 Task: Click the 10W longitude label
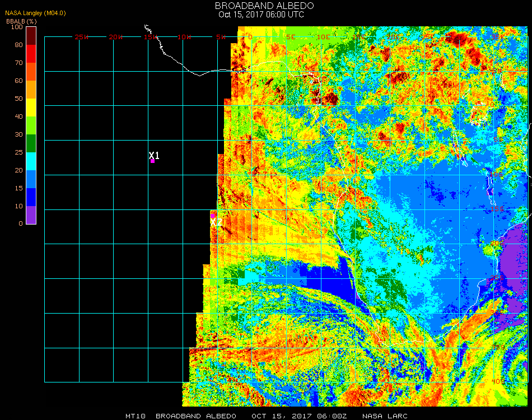[x=184, y=38]
